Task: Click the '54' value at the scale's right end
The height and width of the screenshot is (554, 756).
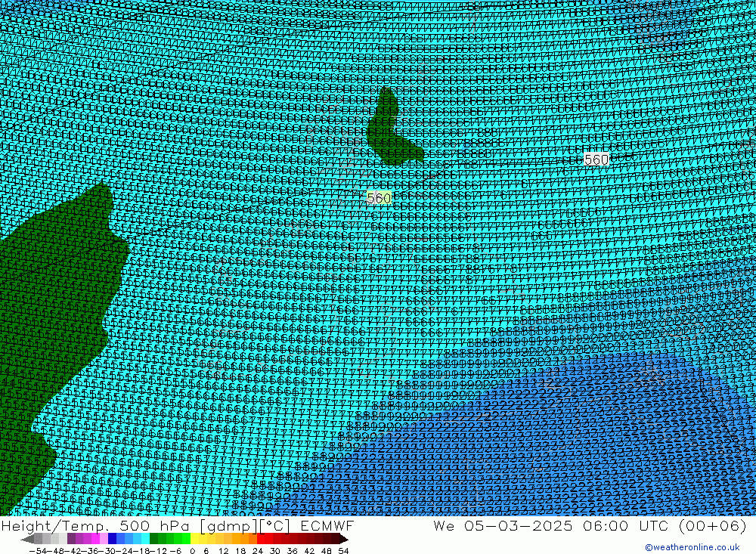Action: pos(343,551)
